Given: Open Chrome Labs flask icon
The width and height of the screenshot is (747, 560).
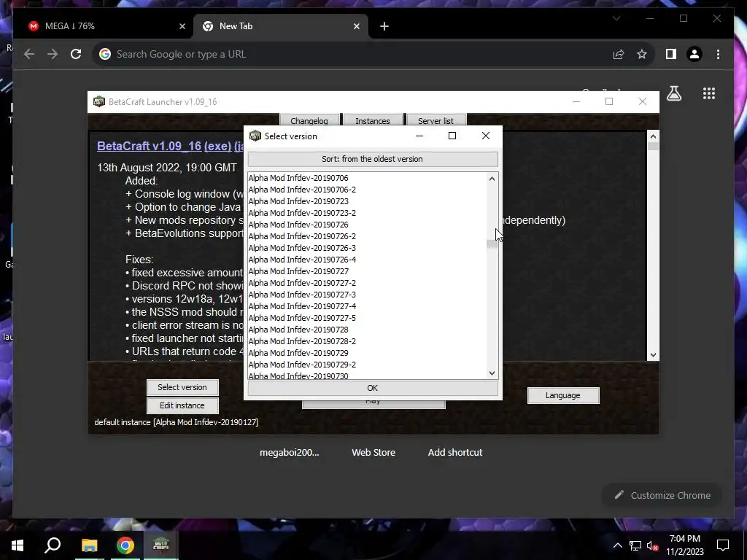Looking at the screenshot, I should point(673,93).
